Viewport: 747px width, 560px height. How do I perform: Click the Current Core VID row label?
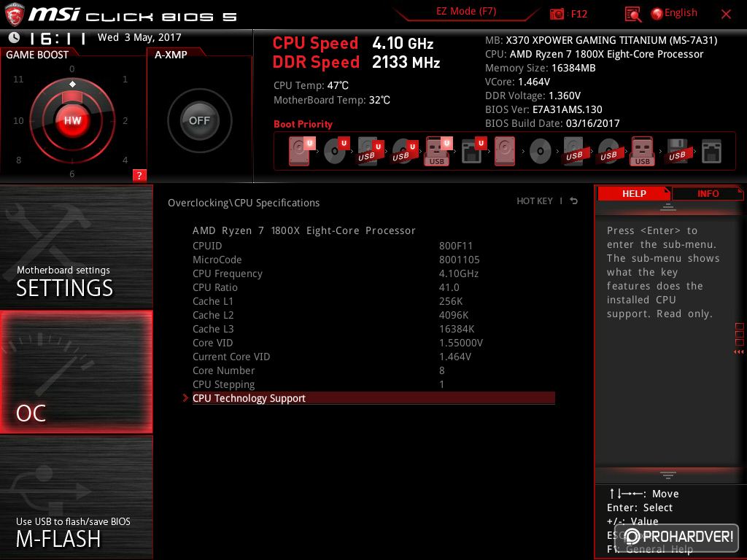click(x=231, y=357)
